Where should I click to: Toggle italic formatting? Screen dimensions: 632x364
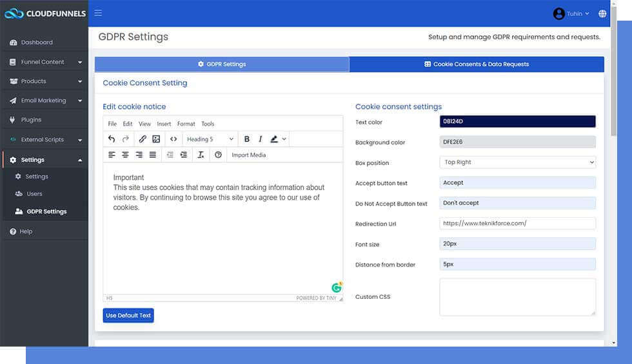[x=261, y=139]
